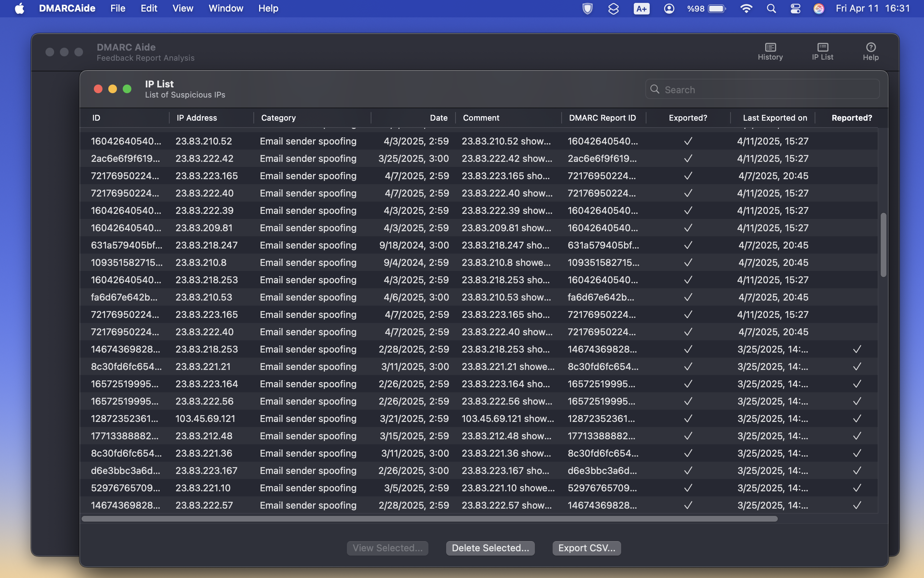The image size is (924, 578).
Task: Click the Delete Selected... button
Action: (x=490, y=548)
